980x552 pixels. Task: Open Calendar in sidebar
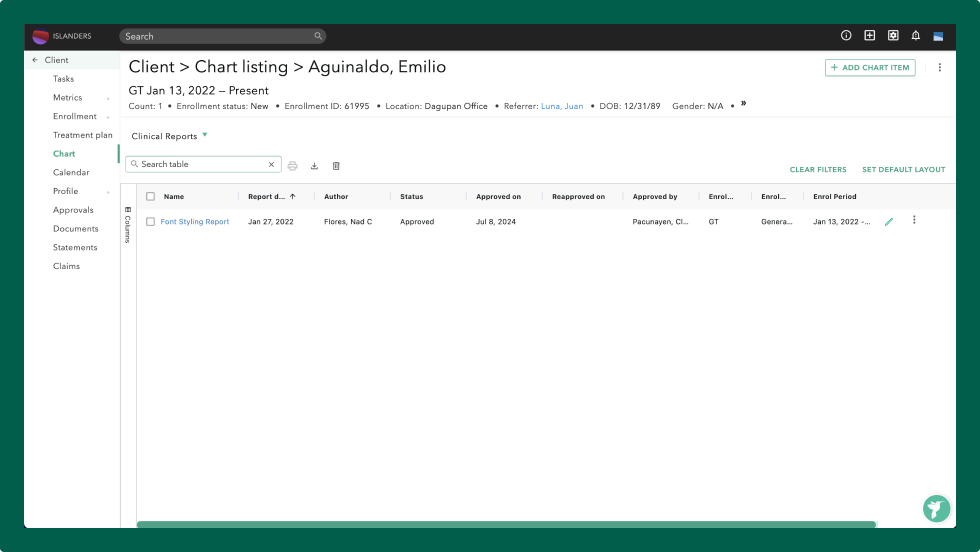[71, 173]
